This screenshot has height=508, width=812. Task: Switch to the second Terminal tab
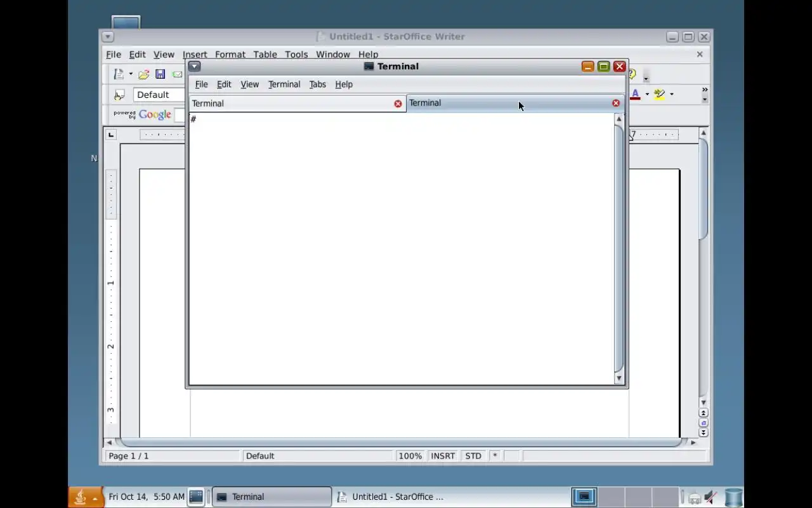point(515,103)
